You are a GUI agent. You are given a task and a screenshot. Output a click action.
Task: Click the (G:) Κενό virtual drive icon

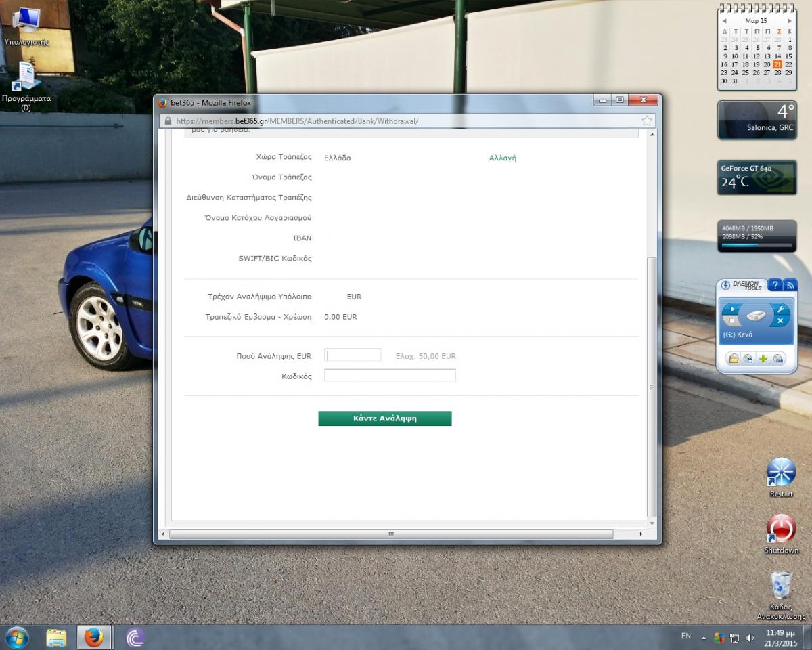coord(757,316)
